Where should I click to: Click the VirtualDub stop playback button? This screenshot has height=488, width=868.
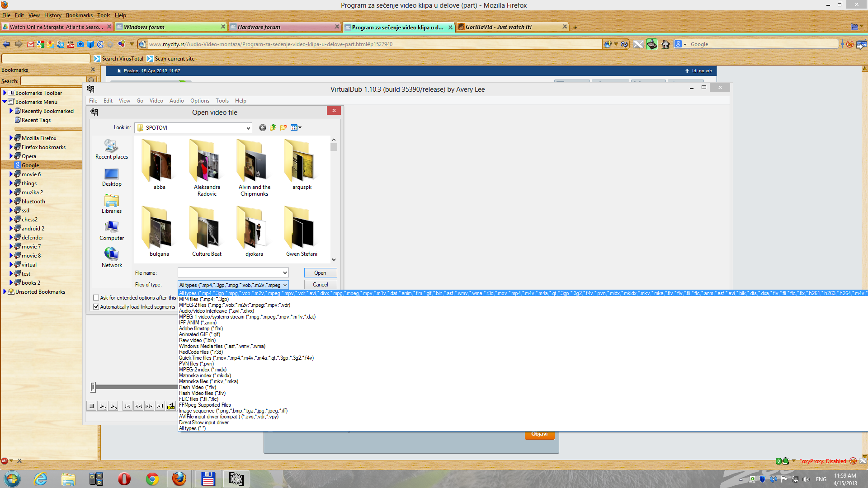click(91, 406)
